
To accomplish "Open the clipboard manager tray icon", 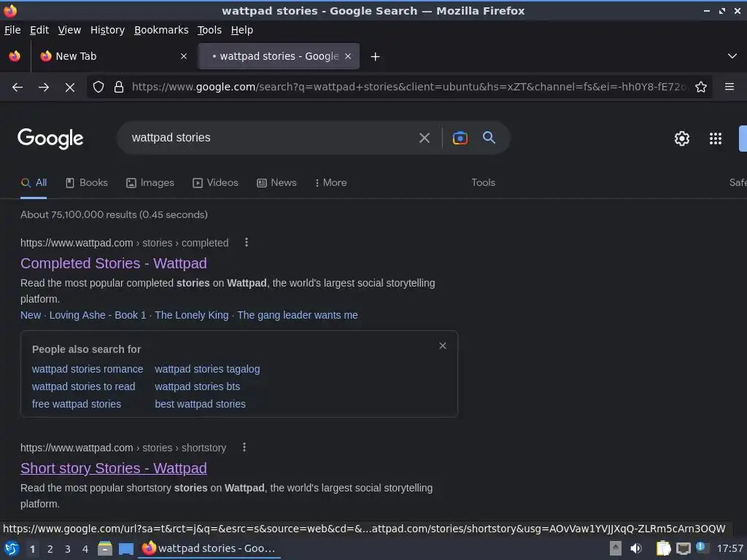I will tap(663, 548).
